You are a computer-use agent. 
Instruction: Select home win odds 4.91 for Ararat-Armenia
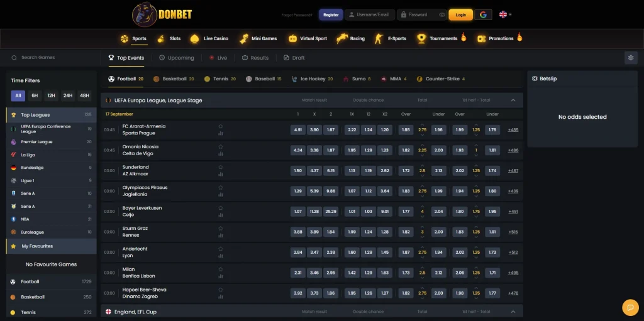(x=297, y=129)
